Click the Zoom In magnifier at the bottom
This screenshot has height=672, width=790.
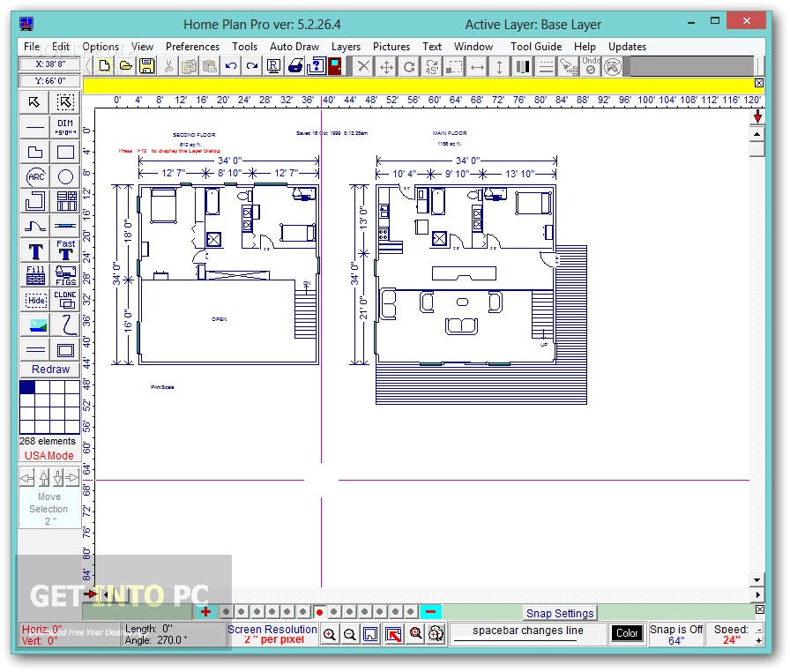[330, 633]
